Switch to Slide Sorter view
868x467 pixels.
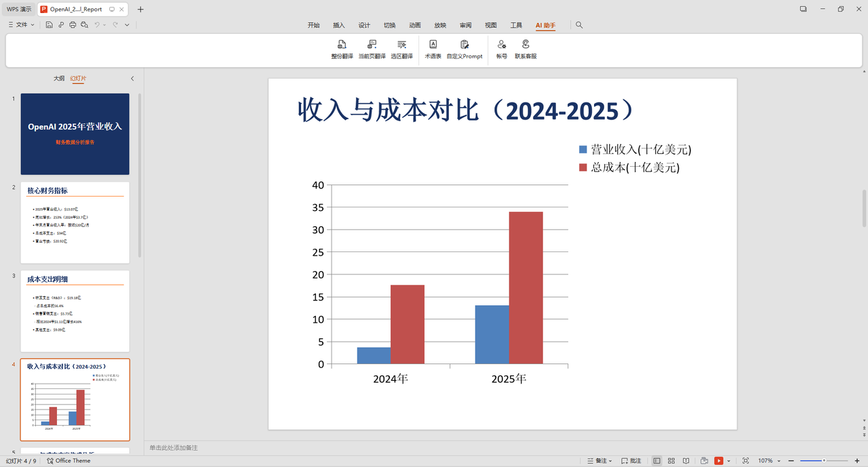(x=671, y=461)
